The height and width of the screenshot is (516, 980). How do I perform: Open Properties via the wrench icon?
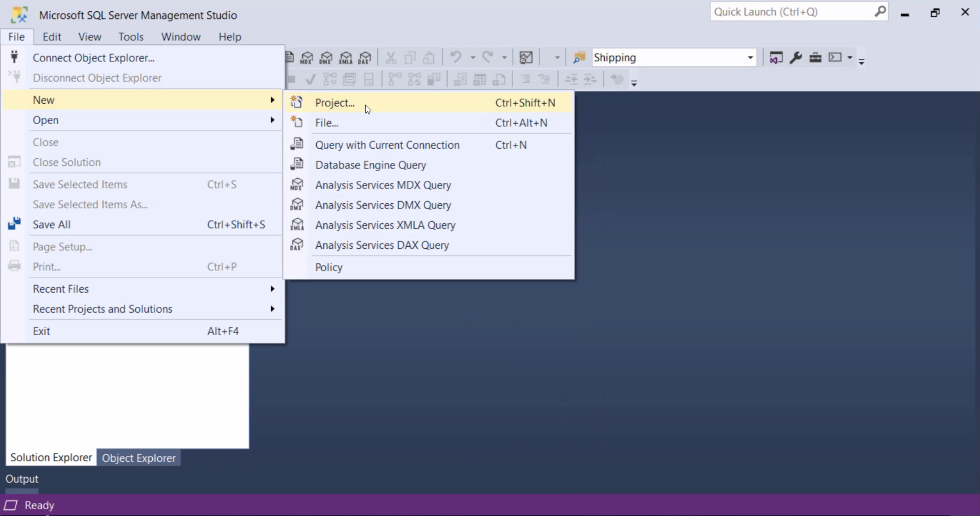click(796, 58)
